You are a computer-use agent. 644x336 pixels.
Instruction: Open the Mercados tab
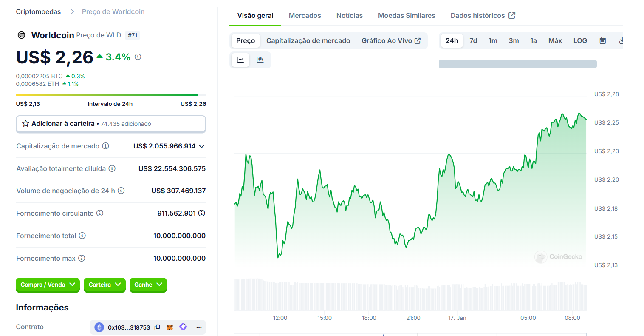coord(305,16)
